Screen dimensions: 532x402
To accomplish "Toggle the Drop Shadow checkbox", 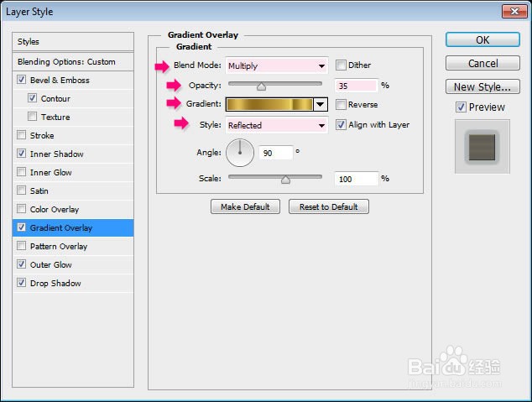I will point(21,283).
